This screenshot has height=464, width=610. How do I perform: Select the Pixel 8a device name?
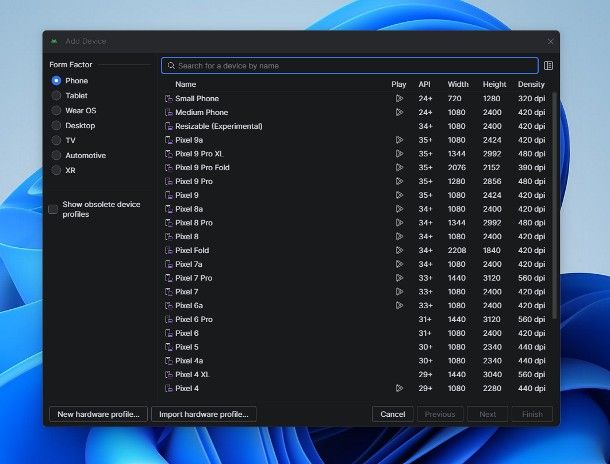[x=189, y=209]
